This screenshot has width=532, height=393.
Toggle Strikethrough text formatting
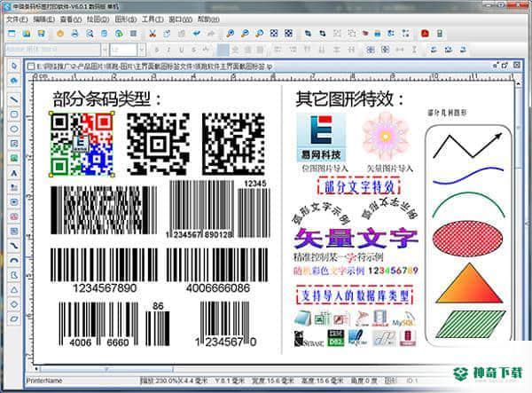[x=193, y=50]
